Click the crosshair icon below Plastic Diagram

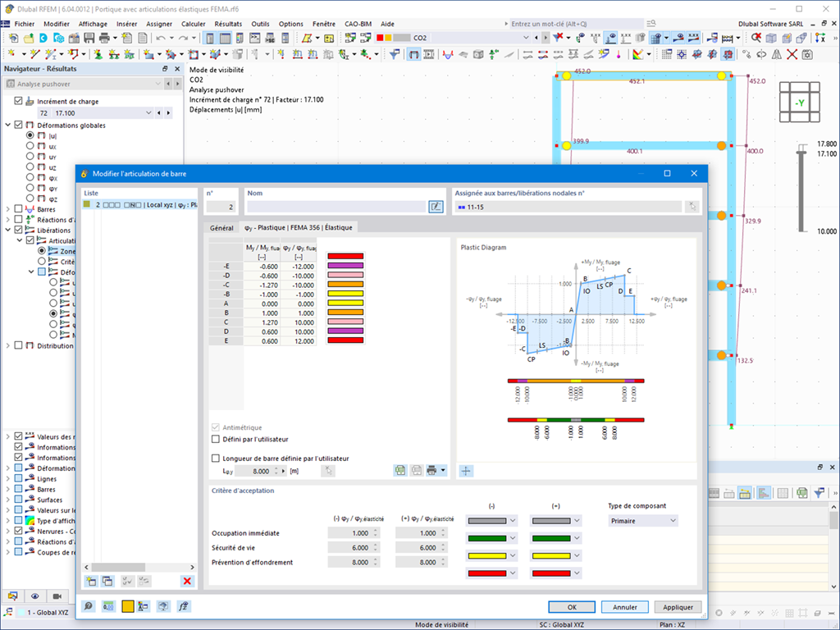(x=466, y=471)
